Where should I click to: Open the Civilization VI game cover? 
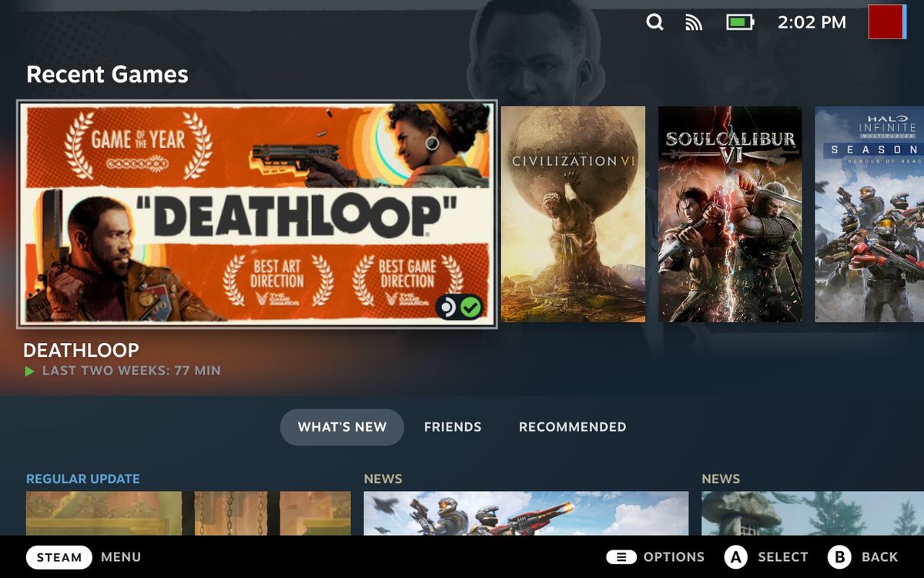pos(573,214)
